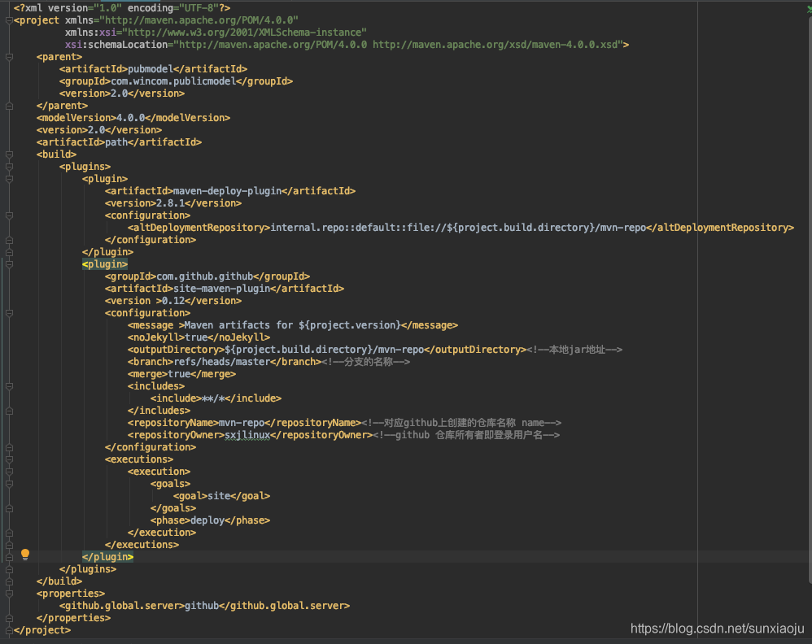Click fold marker beside </properties> closing tag

click(x=9, y=618)
